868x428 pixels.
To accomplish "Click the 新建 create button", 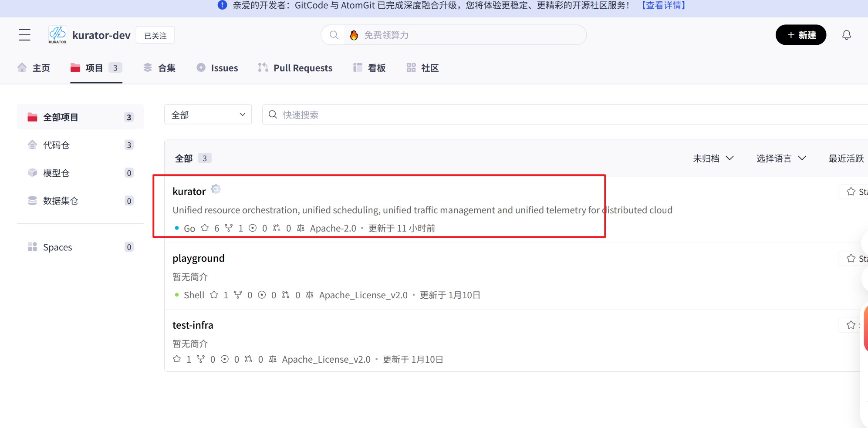I will click(x=800, y=35).
